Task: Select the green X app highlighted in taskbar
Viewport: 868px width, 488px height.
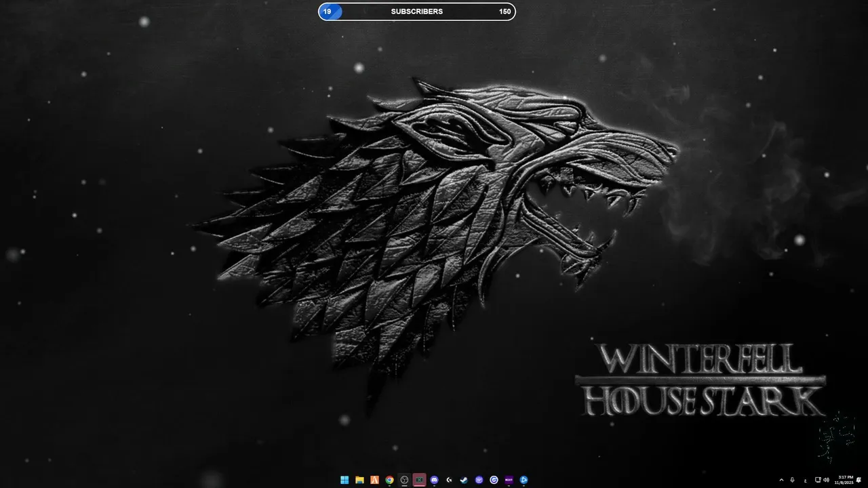Action: [x=419, y=480]
